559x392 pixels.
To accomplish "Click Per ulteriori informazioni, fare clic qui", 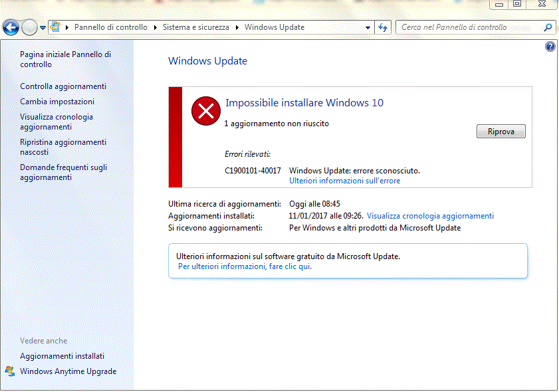I will pos(245,266).
